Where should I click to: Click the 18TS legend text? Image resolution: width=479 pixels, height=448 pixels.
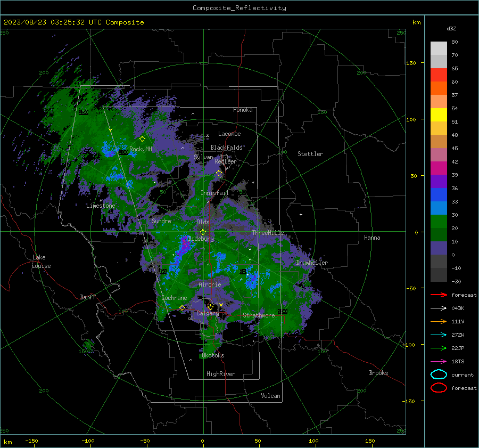tap(458, 362)
